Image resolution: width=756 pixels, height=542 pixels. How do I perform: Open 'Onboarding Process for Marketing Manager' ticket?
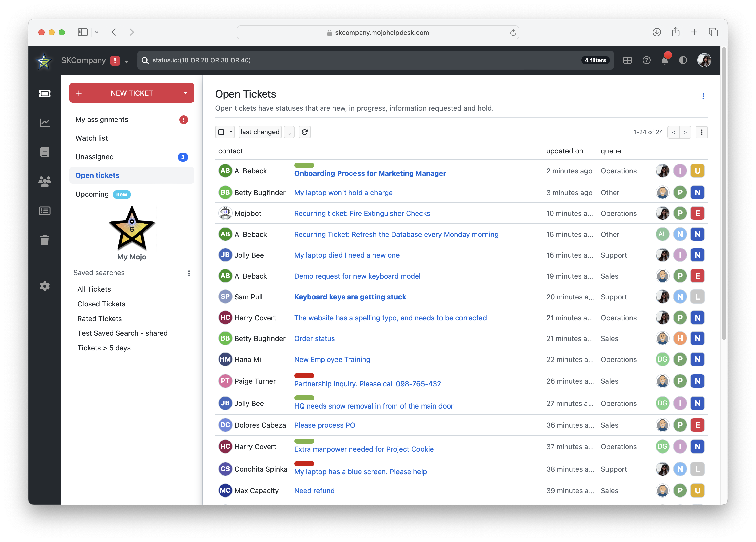[370, 174]
